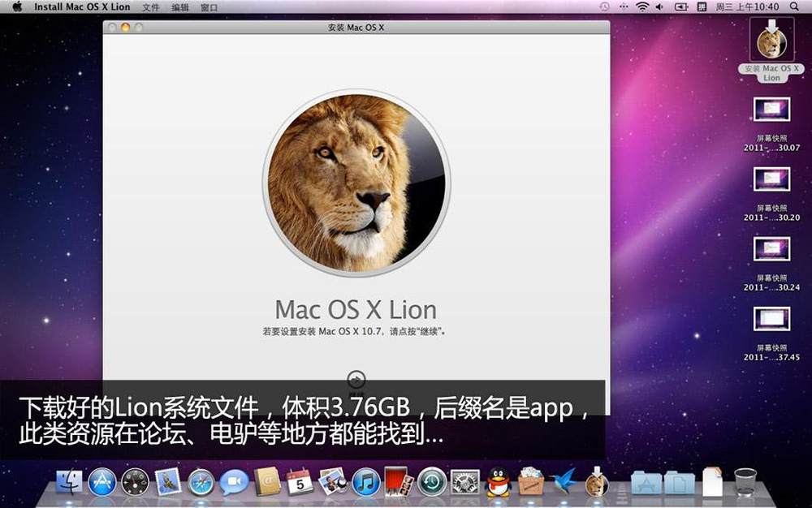Open the Apple menu
Viewport: 812px width, 508px height.
click(x=17, y=6)
